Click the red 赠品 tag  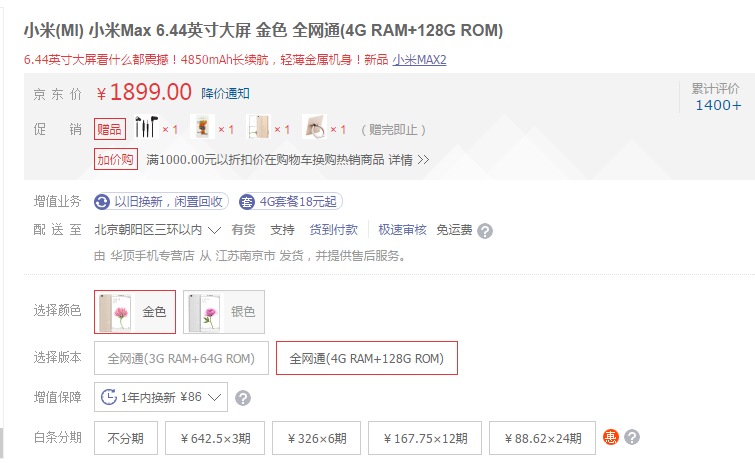tap(110, 129)
